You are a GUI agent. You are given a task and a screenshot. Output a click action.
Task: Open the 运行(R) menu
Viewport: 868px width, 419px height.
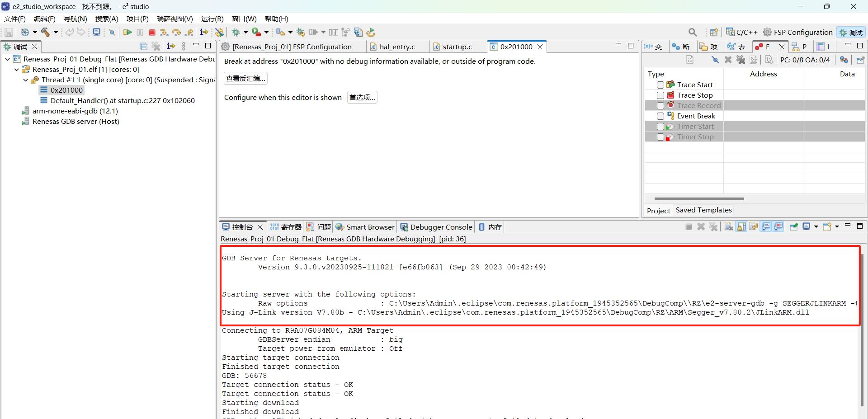[x=212, y=19]
